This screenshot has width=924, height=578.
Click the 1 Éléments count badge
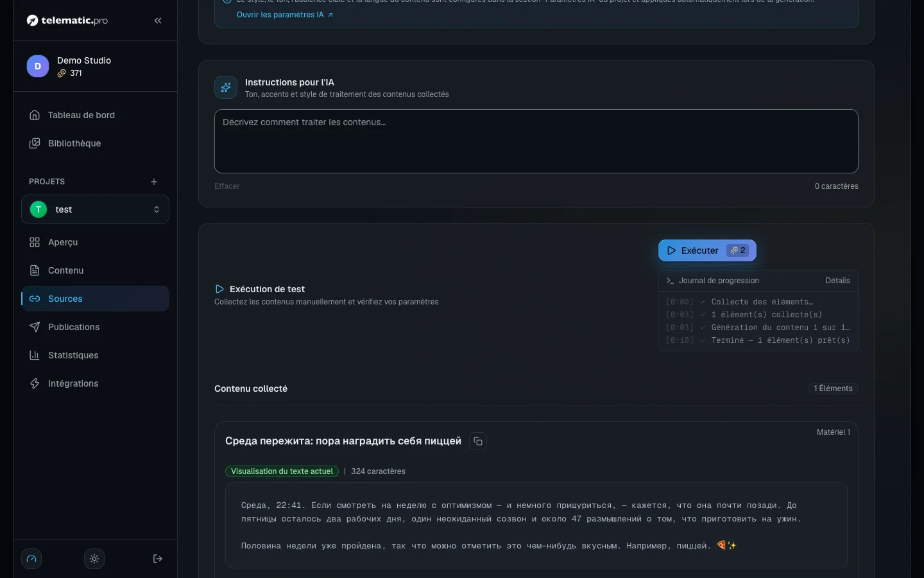[x=833, y=389]
